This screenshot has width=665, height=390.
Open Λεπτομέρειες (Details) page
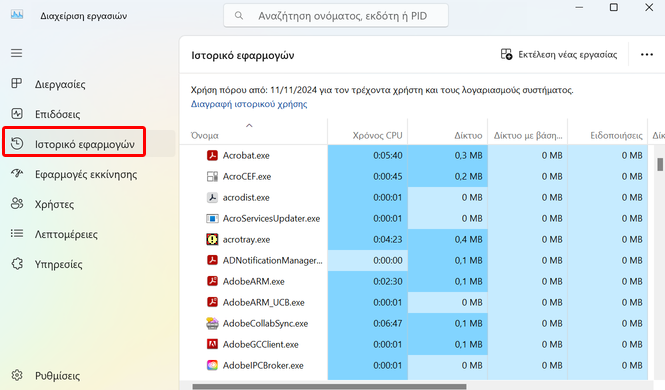click(66, 234)
